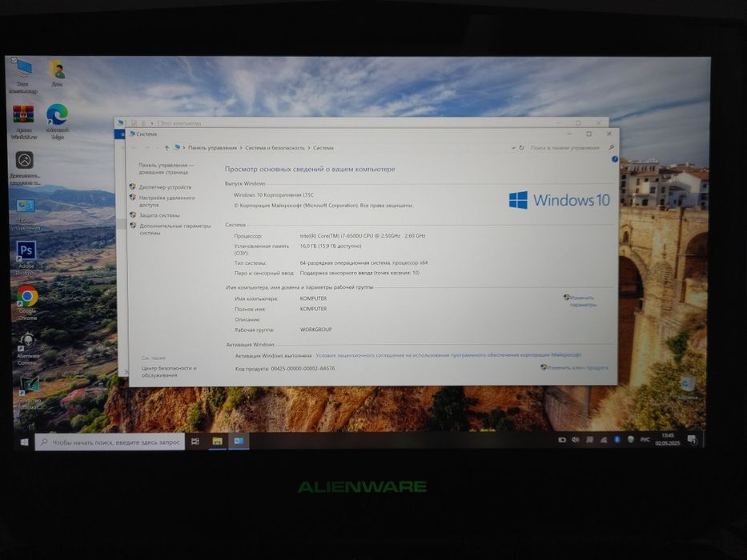The image size is (747, 560).
Task: Select the 'Дополнить сведения' desktop icon
Action: [x=24, y=168]
